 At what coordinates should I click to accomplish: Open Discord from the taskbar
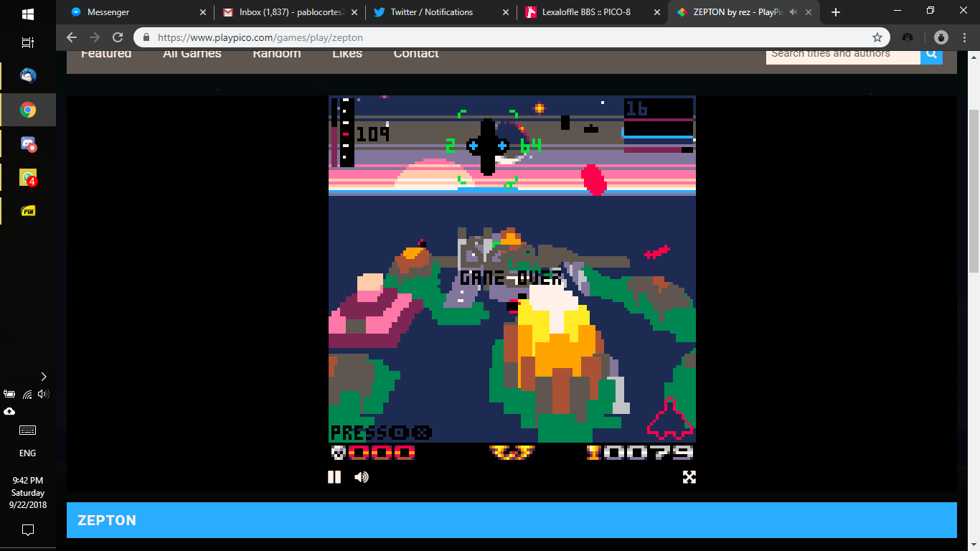click(x=28, y=144)
